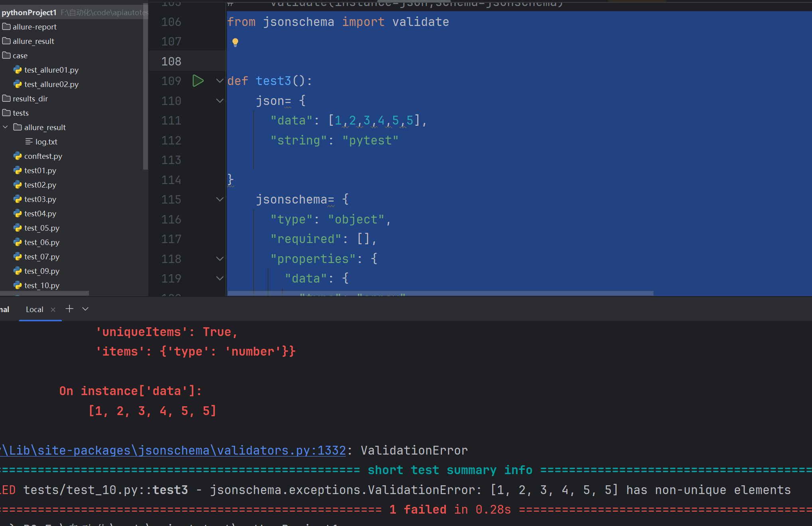Switch to the Local terminal tab
The width and height of the screenshot is (812, 526).
[x=35, y=309]
